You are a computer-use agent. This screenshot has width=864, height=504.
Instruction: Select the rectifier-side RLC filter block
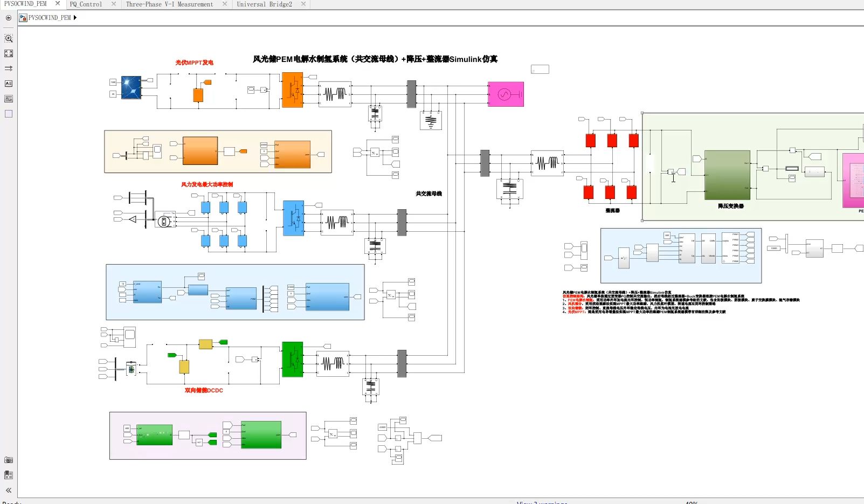(547, 163)
